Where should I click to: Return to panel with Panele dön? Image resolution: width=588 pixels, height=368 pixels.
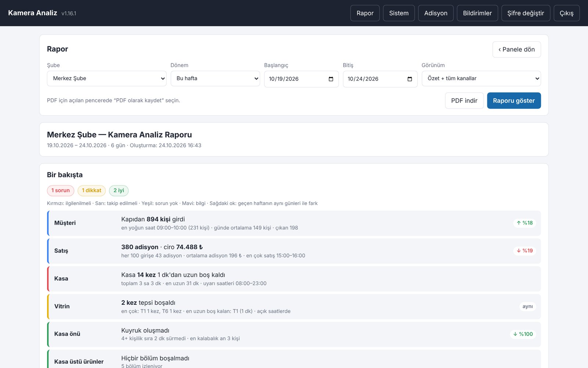[x=517, y=49]
